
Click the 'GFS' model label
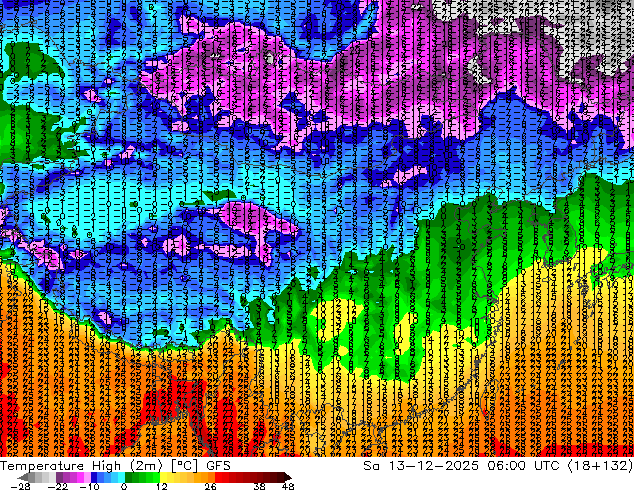point(218,466)
